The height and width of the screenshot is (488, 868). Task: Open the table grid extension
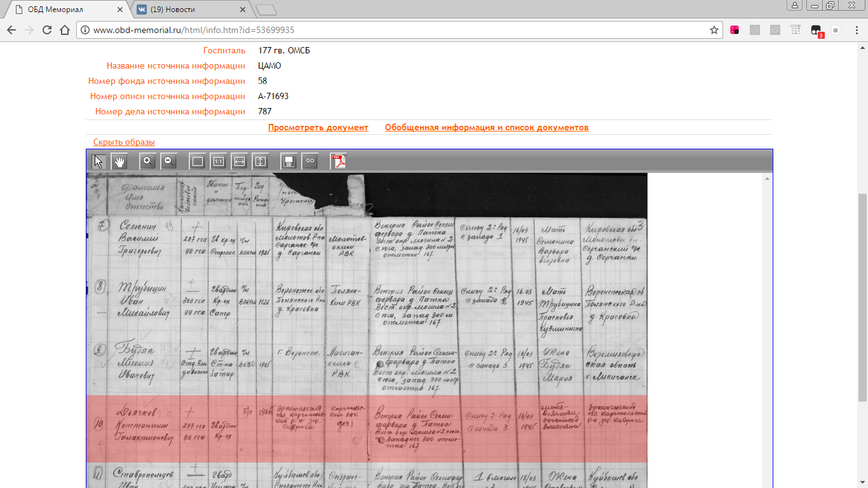pyautogui.click(x=796, y=30)
